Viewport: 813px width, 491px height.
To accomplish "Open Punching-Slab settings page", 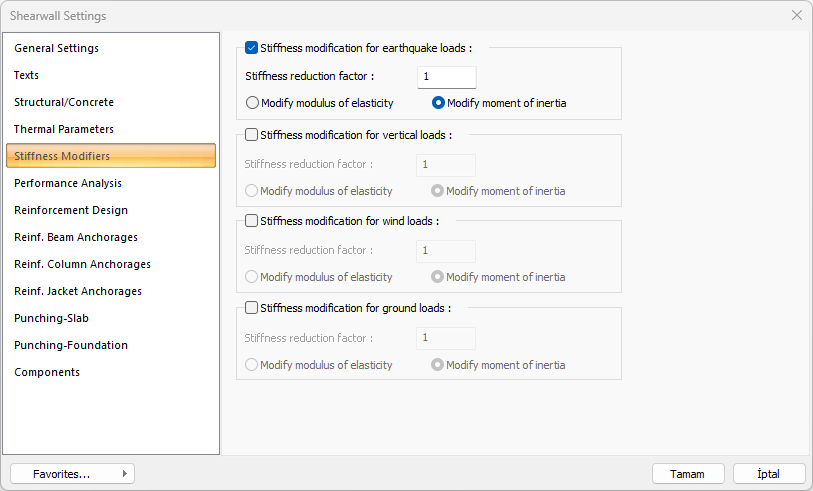I will 51,318.
